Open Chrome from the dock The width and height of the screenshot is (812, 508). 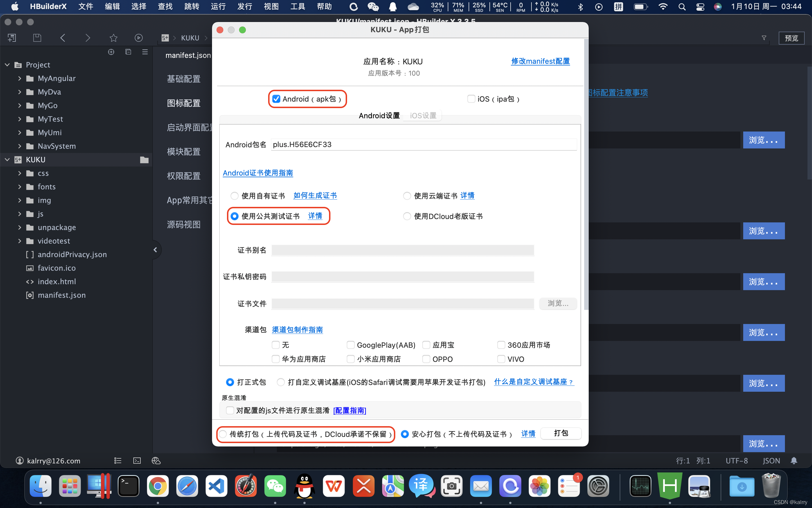coord(158,486)
